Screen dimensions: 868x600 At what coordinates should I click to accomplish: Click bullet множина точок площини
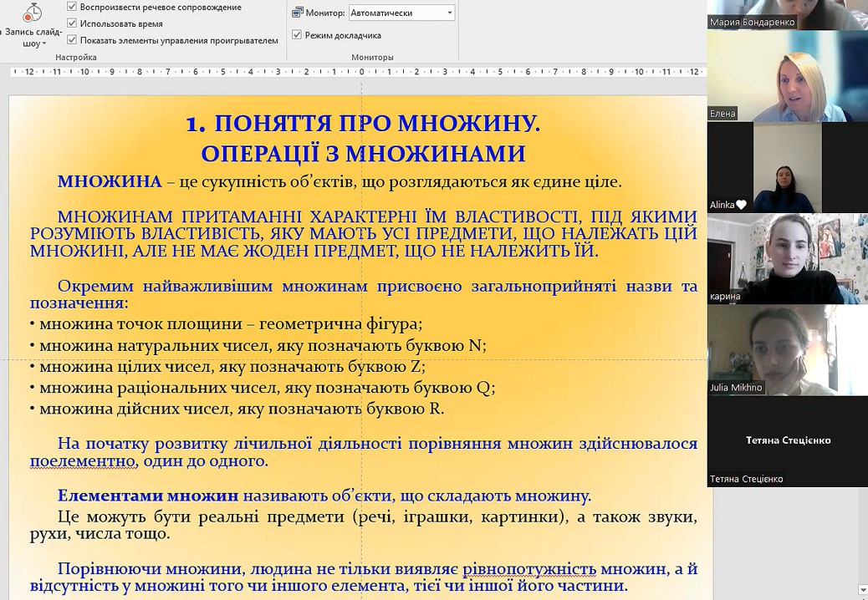(x=226, y=324)
